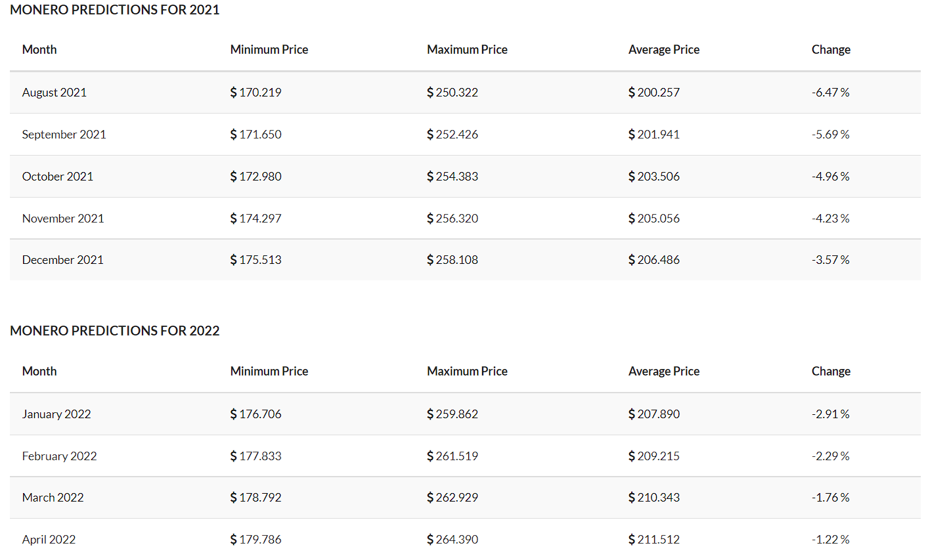
Task: Click the August 2021 change value -6.47 %
Action: [830, 93]
